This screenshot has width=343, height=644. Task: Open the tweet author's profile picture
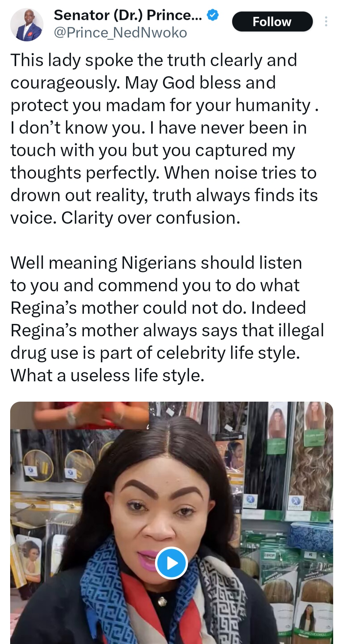(x=27, y=24)
